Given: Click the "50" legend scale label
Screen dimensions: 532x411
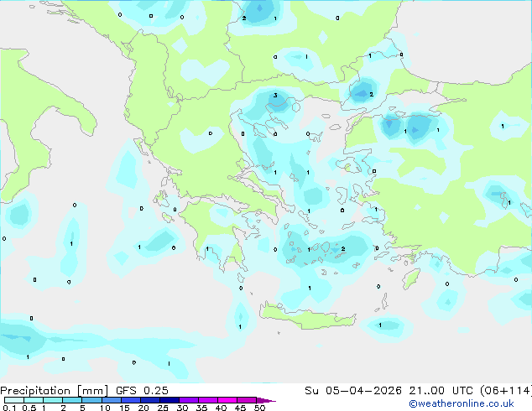Looking at the screenshot, I should click(259, 408).
